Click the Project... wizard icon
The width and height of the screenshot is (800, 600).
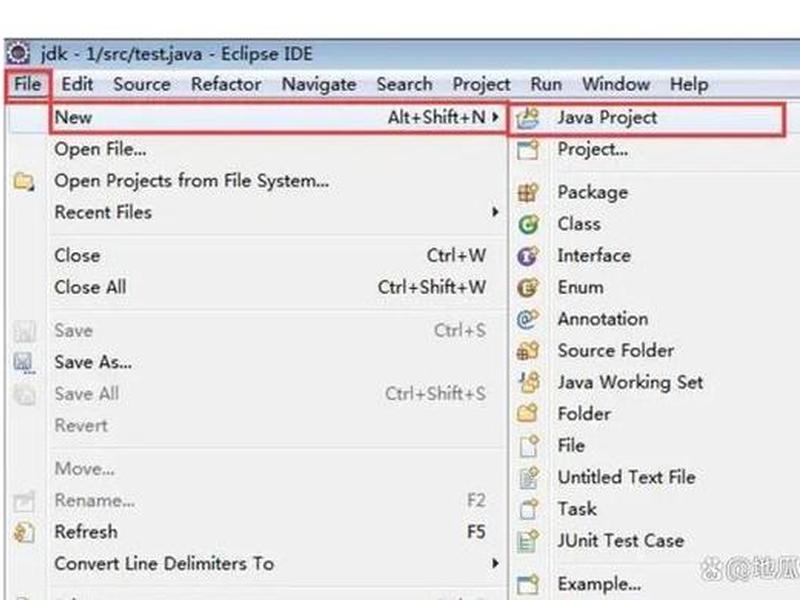[x=528, y=150]
